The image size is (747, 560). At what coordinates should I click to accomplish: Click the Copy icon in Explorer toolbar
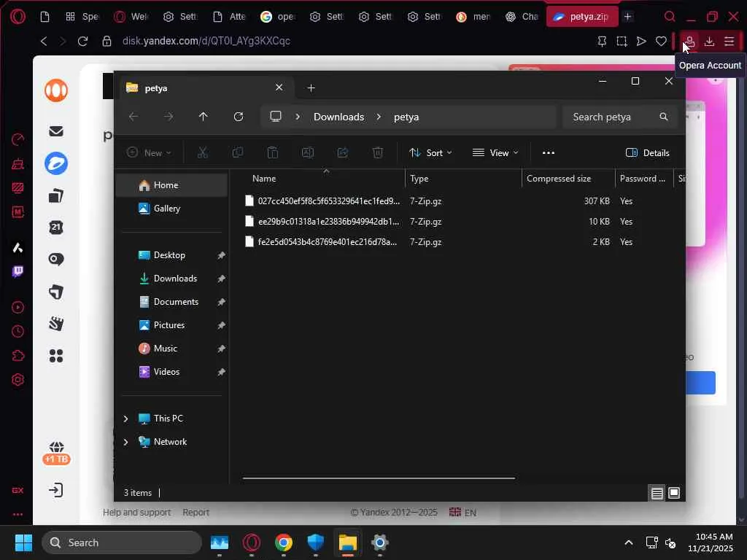click(237, 153)
